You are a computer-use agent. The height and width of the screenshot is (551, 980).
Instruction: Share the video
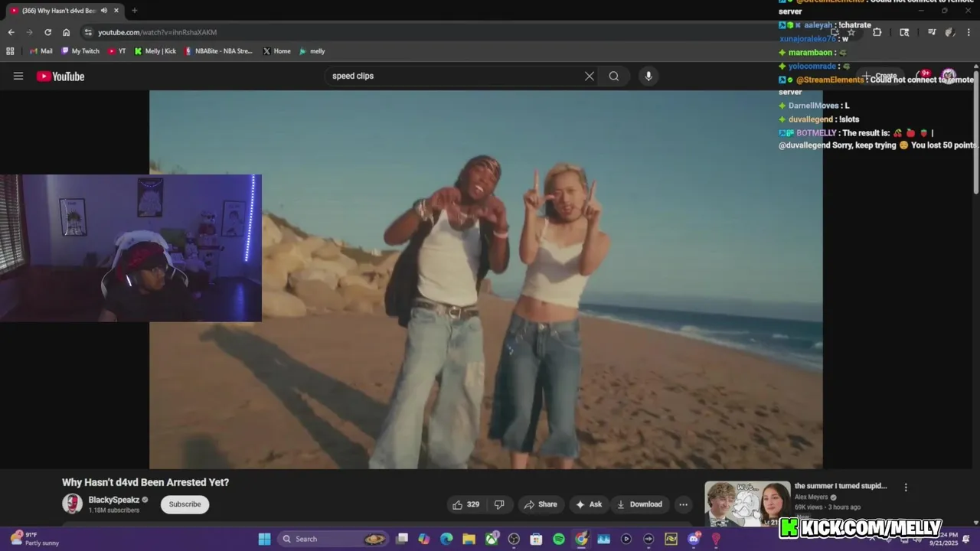click(x=541, y=504)
